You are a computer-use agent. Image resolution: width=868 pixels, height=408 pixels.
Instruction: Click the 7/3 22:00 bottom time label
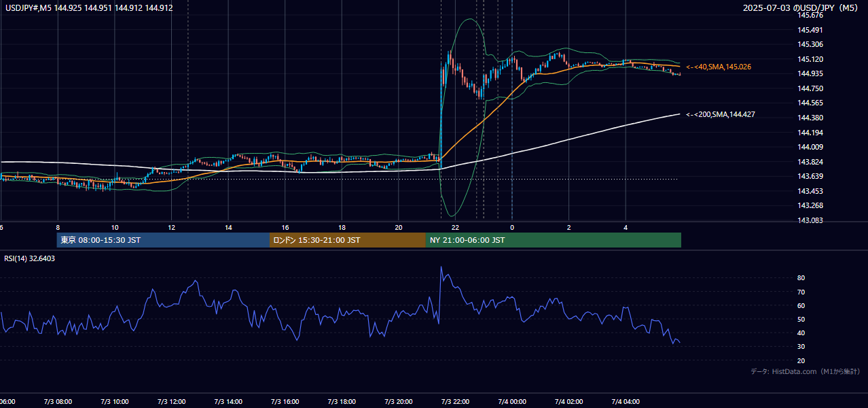pos(455,402)
